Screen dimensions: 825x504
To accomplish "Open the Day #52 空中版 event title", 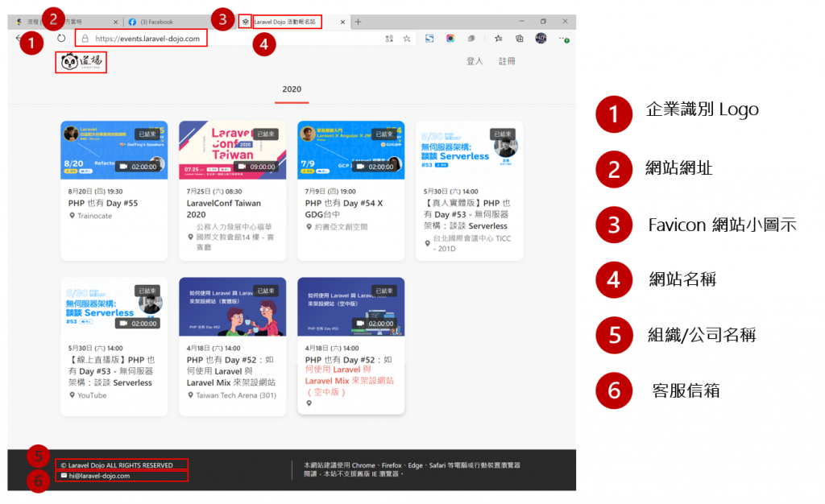I will tap(350, 375).
